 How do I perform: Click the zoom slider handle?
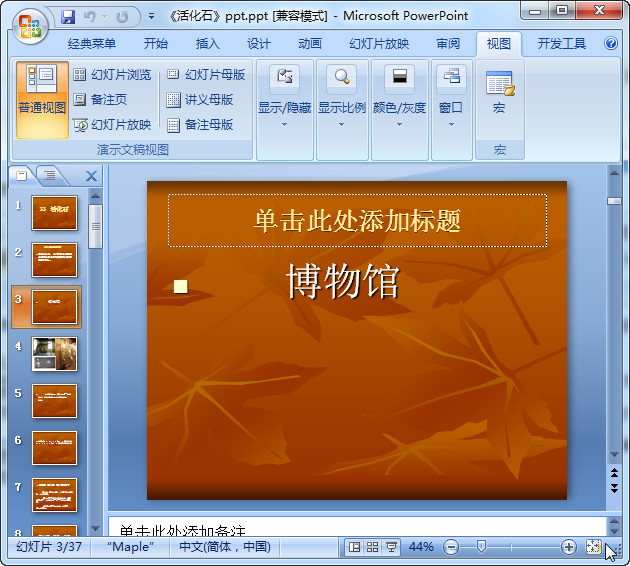[481, 546]
